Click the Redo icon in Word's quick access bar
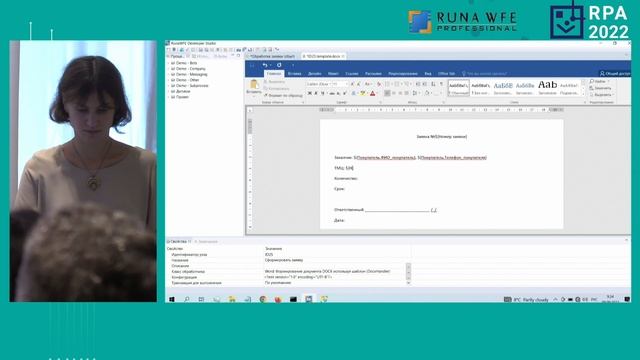Image resolution: width=640 pixels, height=360 pixels. click(x=279, y=65)
